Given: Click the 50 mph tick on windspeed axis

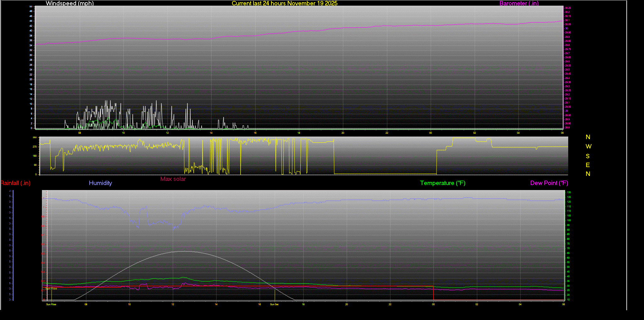Looking at the screenshot, I should tap(31, 6).
